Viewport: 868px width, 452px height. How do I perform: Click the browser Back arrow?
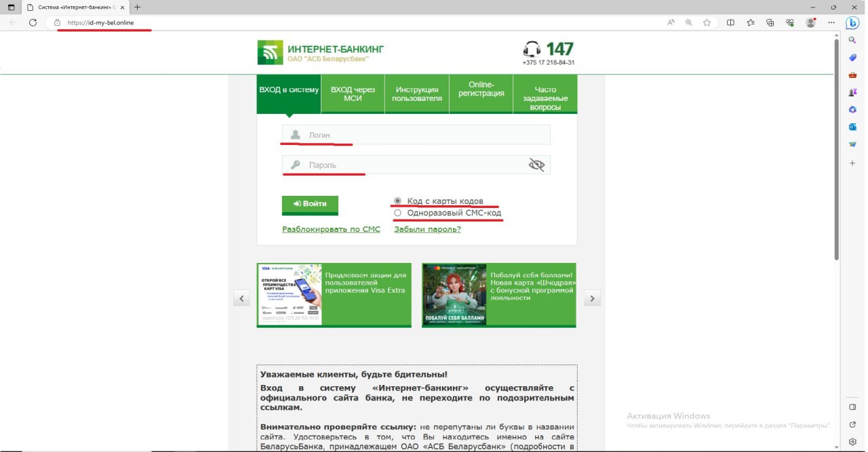[x=13, y=22]
